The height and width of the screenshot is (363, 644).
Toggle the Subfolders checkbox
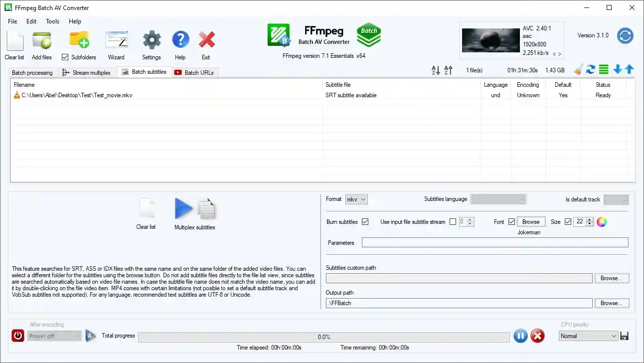[65, 57]
